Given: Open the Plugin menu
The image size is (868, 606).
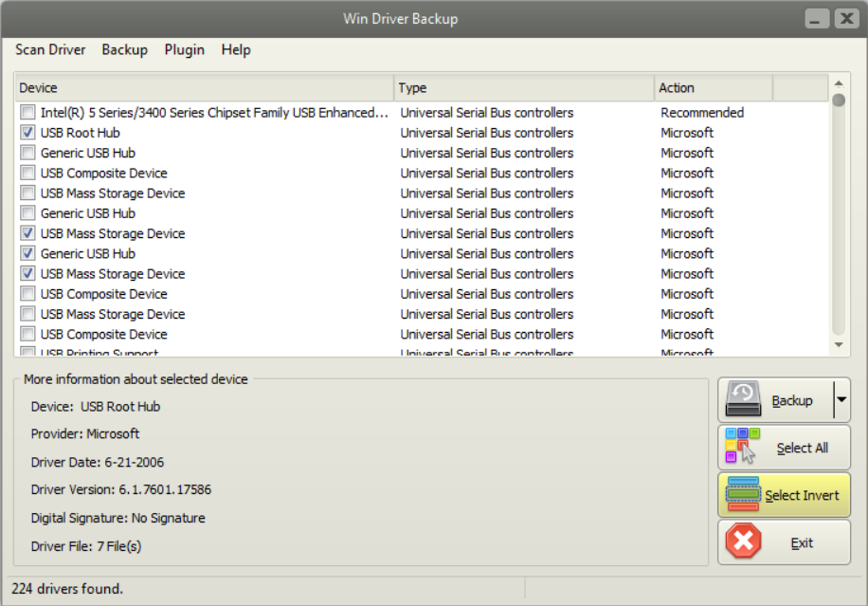Looking at the screenshot, I should pos(185,50).
